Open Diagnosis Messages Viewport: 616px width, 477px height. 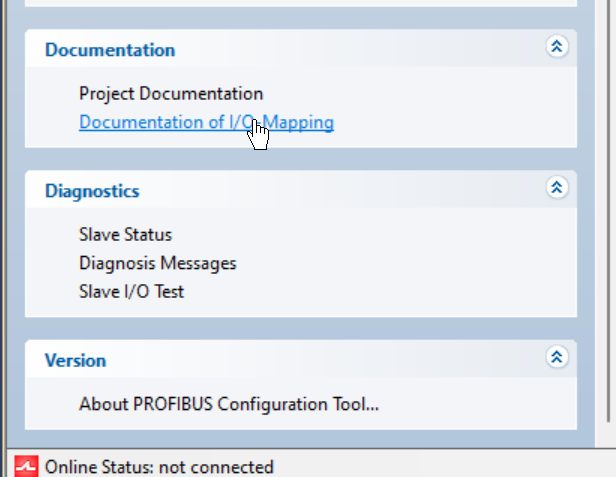click(x=158, y=263)
